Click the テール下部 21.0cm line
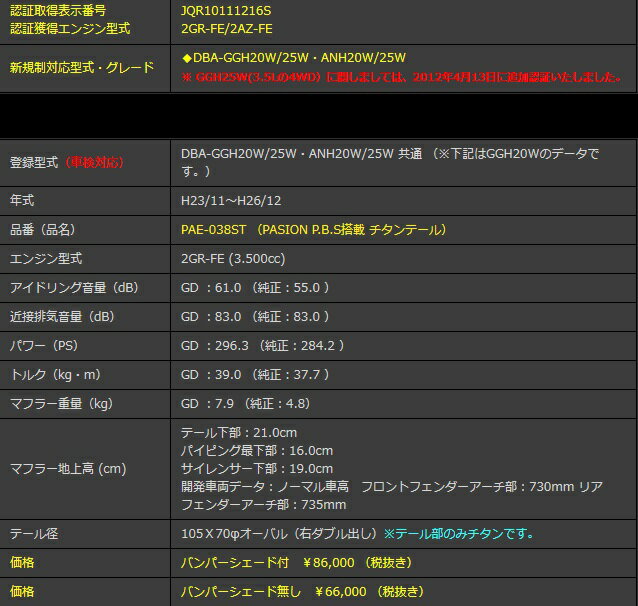The width and height of the screenshot is (638, 606). click(239, 432)
